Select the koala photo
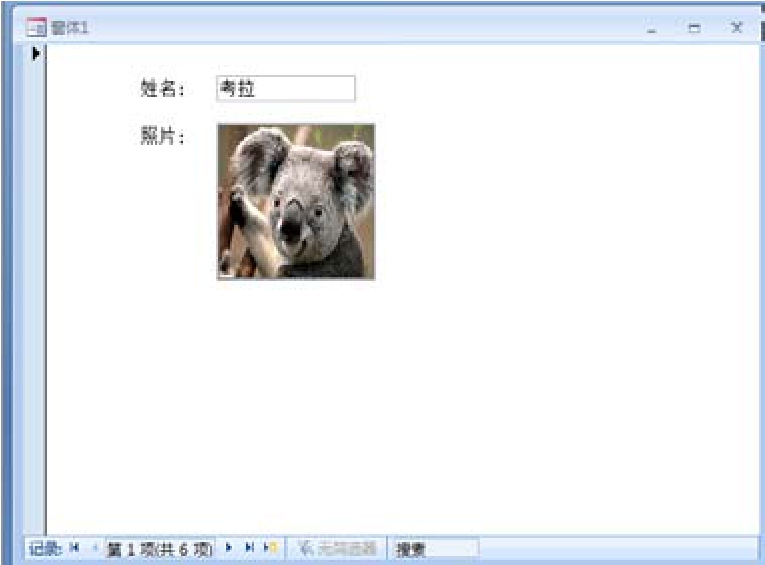This screenshot has width=765, height=565. tap(296, 201)
